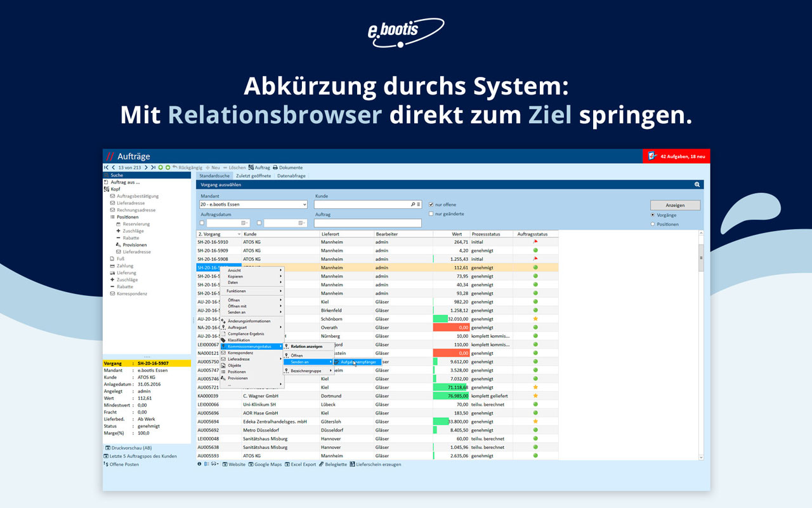Open the Druckvorschau (AB) link
The image size is (812, 508).
point(131,448)
